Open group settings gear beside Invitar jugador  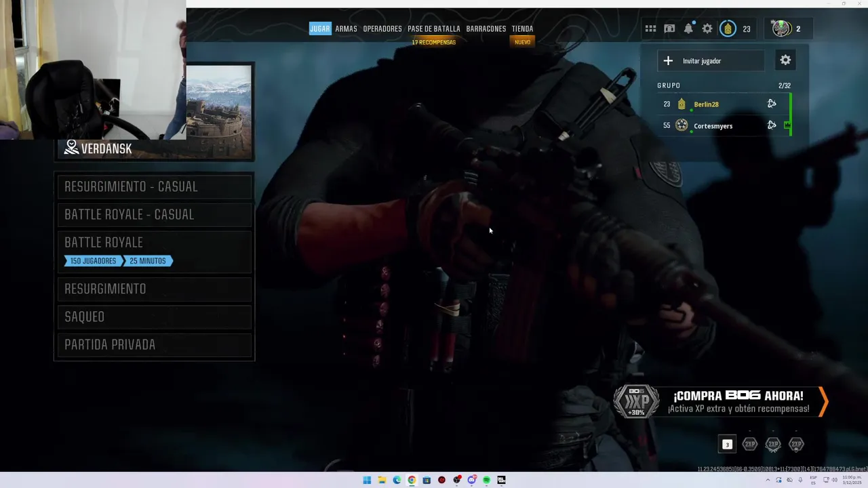point(785,60)
